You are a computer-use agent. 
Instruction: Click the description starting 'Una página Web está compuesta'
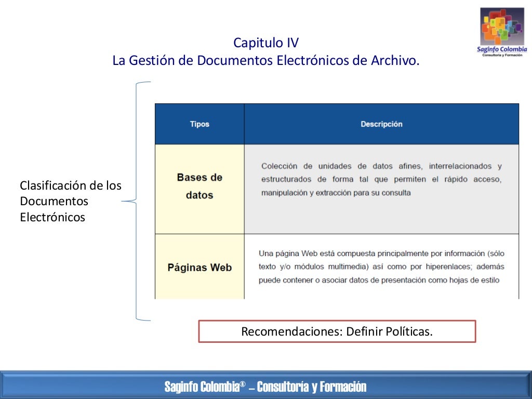[x=381, y=267]
